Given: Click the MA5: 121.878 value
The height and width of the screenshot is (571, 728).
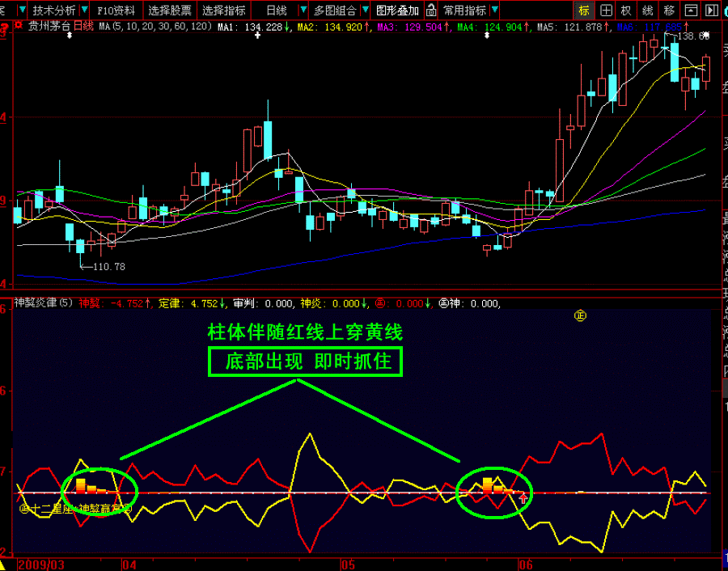Looking at the screenshot, I should point(574,27).
